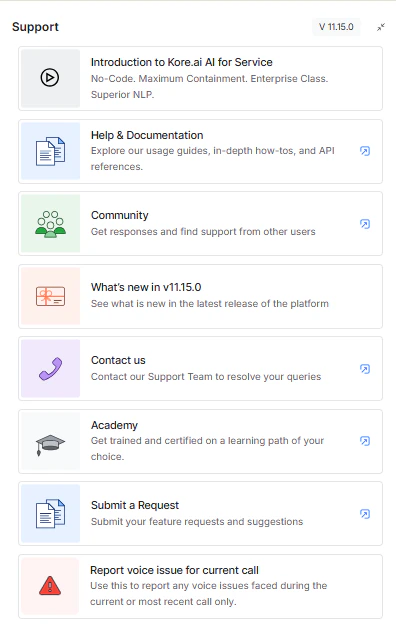This screenshot has height=642, width=396.
Task: Open external link arrow for Community
Action: 365,224
